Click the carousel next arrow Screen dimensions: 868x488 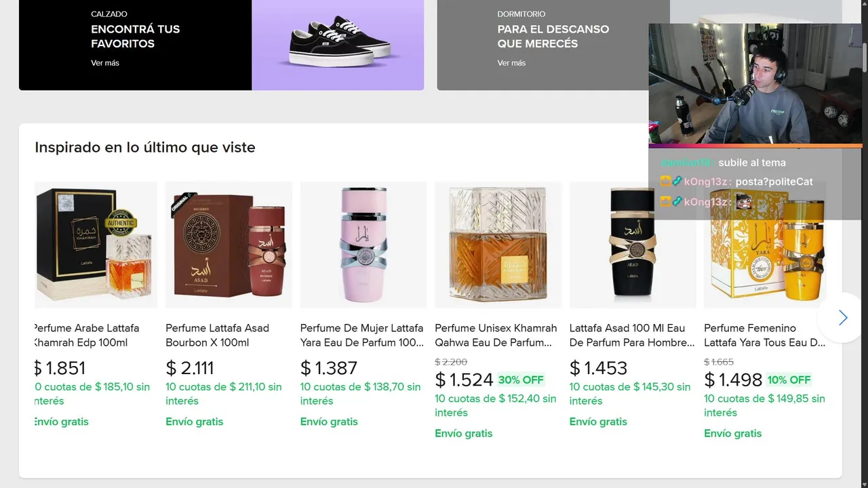click(842, 317)
